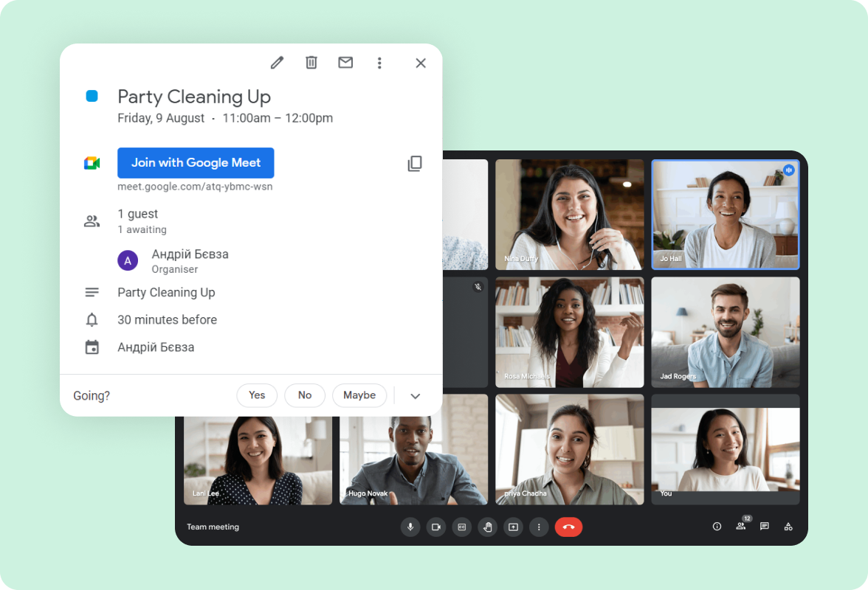
Task: Expand more RSVP options
Action: pos(415,395)
